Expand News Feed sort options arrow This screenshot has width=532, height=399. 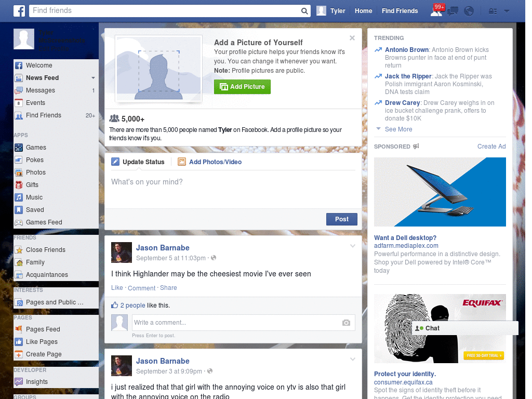tap(93, 78)
